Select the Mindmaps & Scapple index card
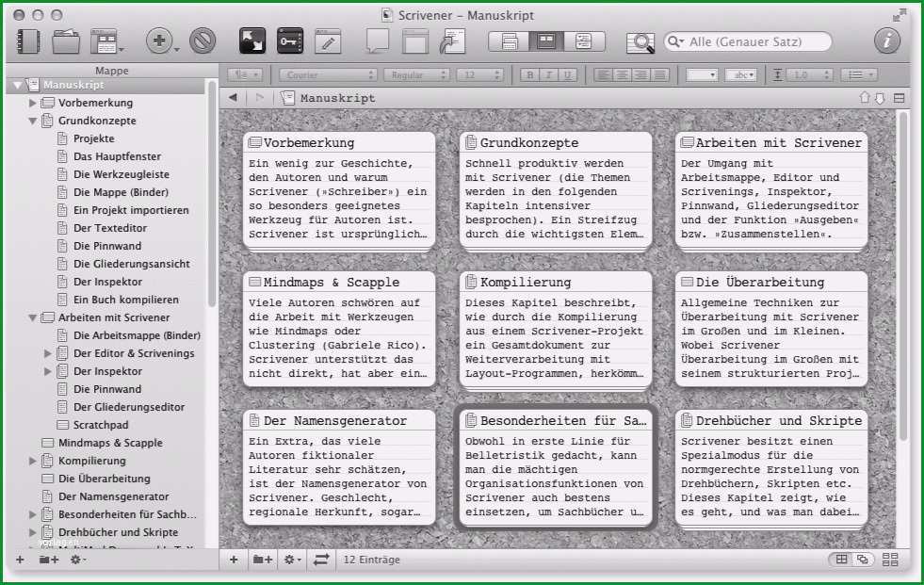This screenshot has width=924, height=585. click(339, 329)
